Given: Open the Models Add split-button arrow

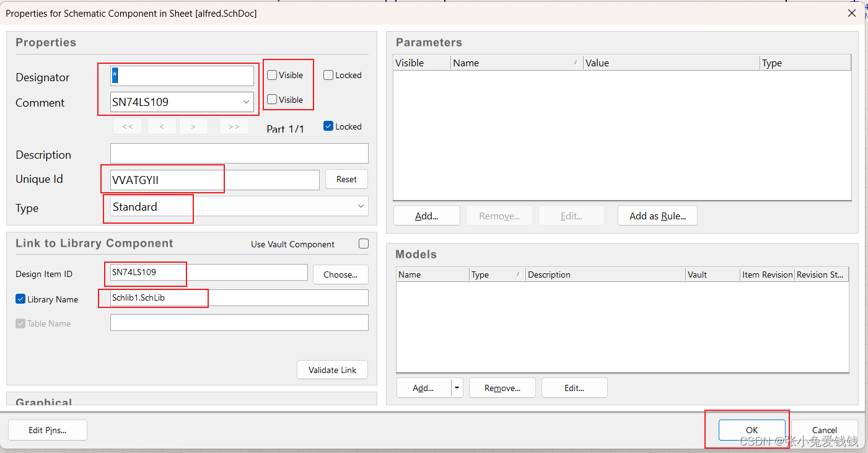Looking at the screenshot, I should pyautogui.click(x=457, y=388).
